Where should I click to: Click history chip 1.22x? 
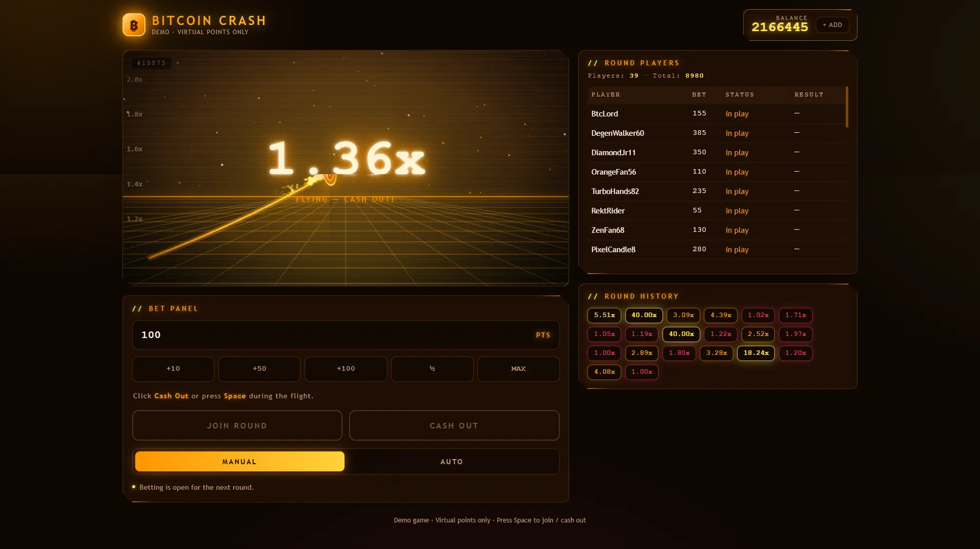pos(721,335)
